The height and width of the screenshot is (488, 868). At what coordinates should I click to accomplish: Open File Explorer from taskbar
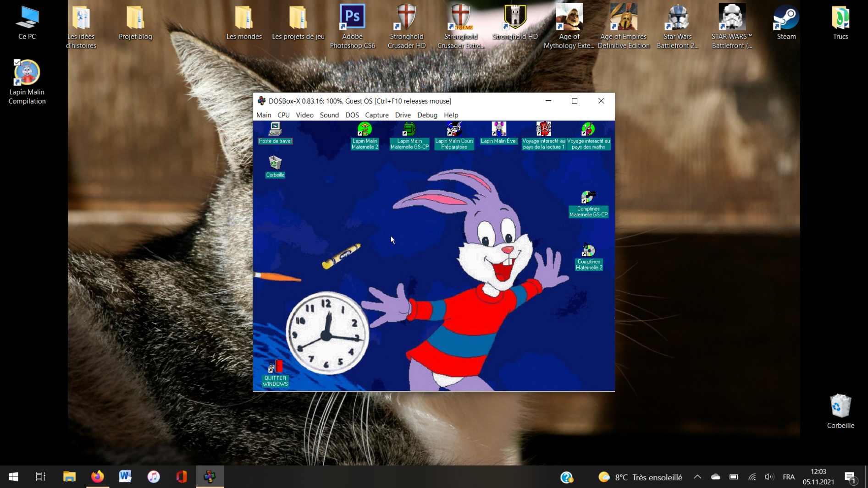click(69, 477)
